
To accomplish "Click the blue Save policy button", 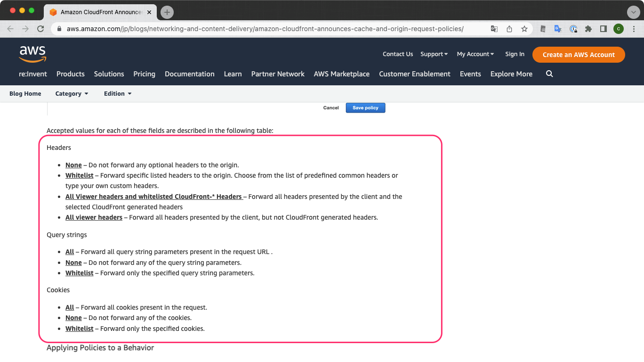I will [x=365, y=108].
